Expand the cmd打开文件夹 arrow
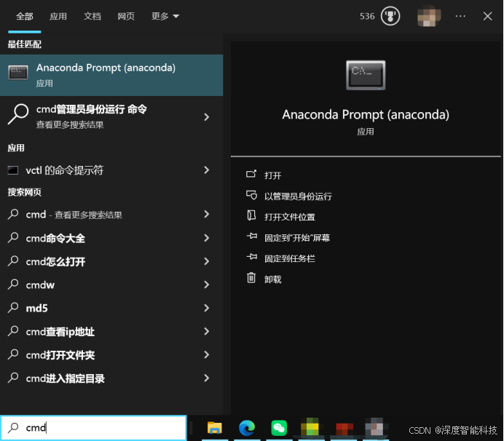The height and width of the screenshot is (441, 504). [207, 354]
